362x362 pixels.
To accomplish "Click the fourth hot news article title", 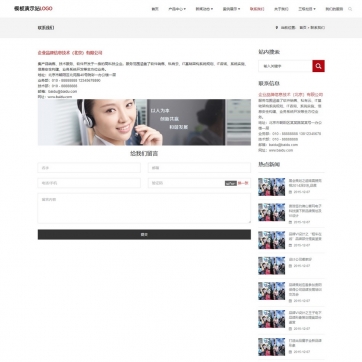I will pos(301,259).
